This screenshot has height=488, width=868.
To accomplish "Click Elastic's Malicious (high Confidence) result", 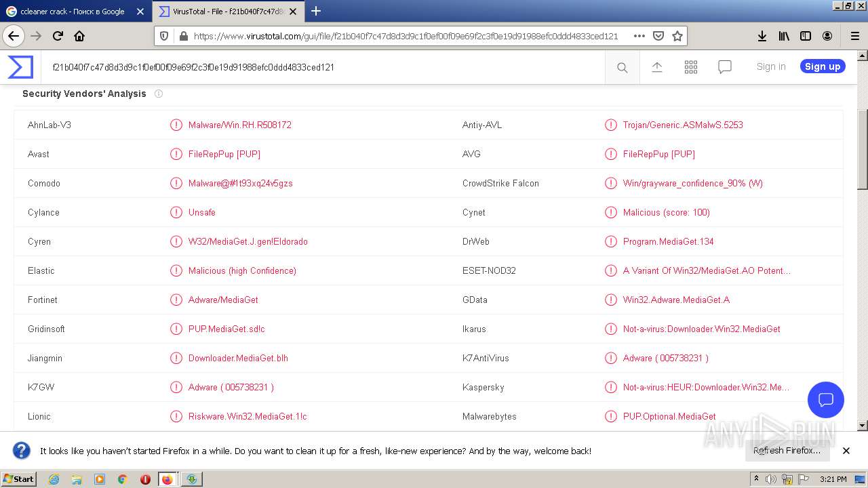I will 242,270.
